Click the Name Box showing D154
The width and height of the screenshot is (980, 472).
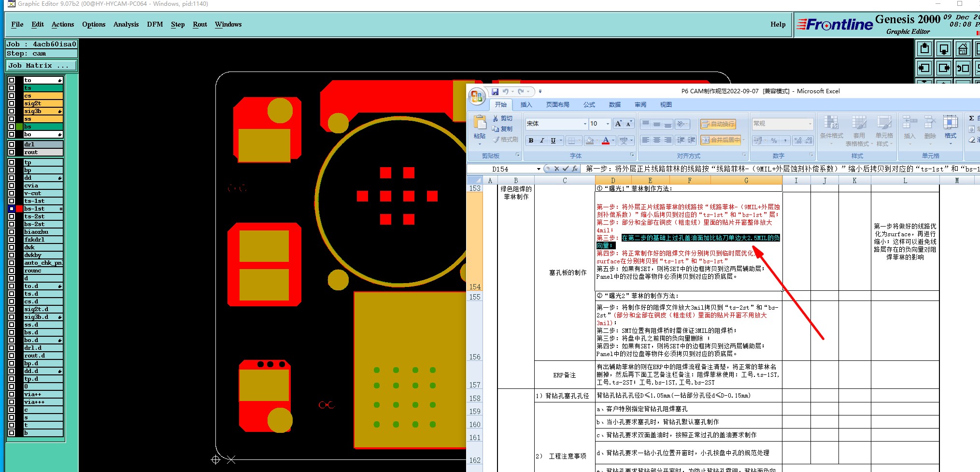[x=501, y=169]
